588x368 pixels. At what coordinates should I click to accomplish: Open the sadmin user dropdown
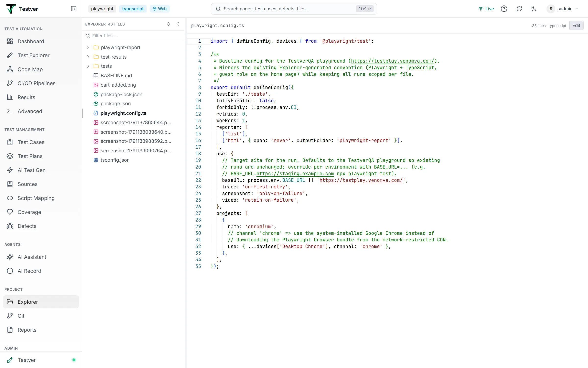(563, 9)
